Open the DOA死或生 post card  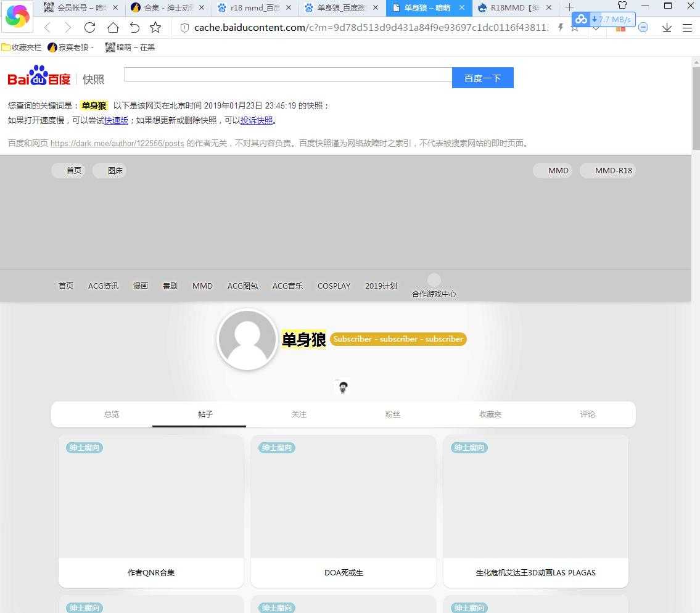pos(344,512)
